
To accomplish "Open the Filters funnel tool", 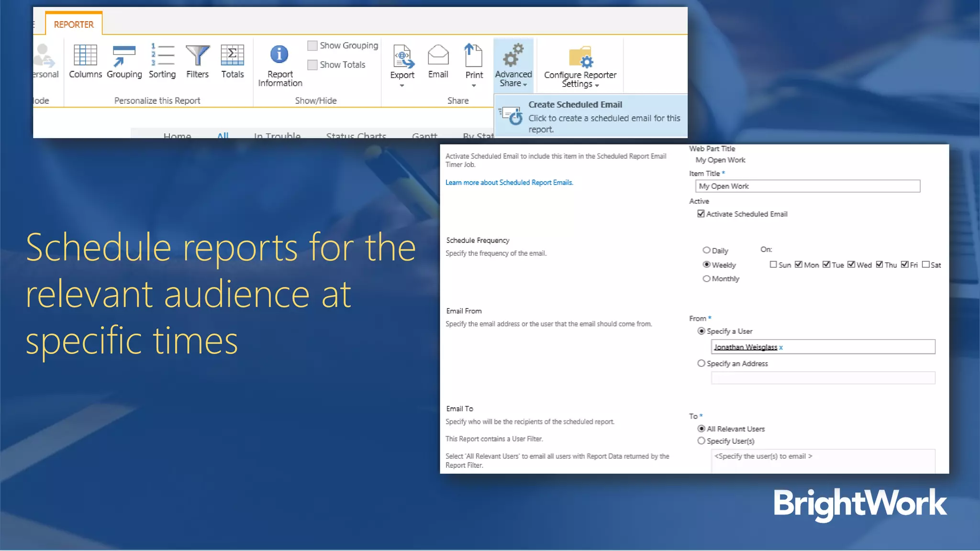I will (x=197, y=61).
